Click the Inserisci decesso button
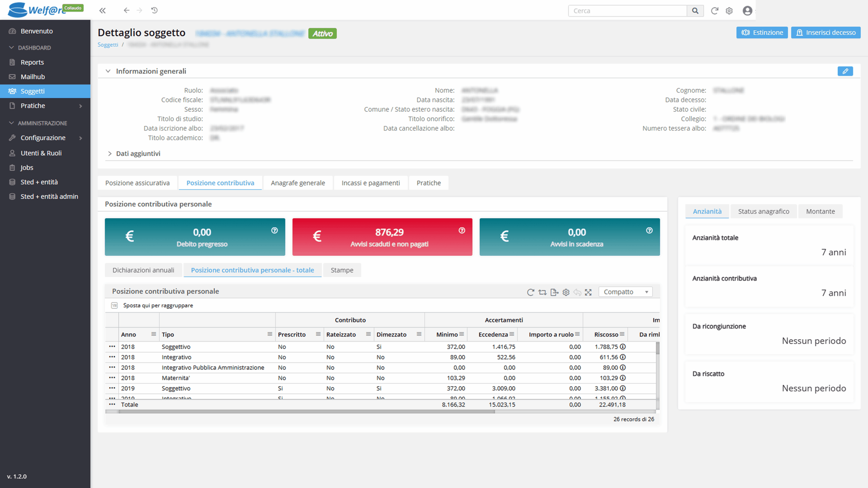This screenshot has width=868, height=488. click(826, 33)
